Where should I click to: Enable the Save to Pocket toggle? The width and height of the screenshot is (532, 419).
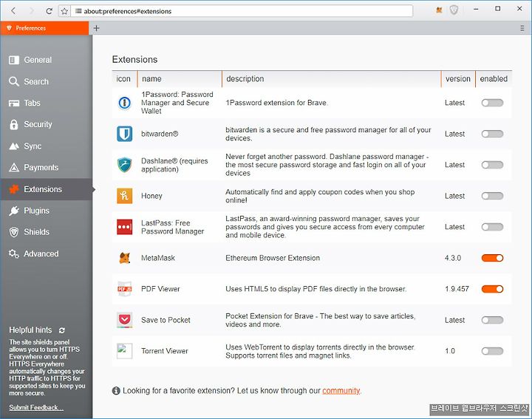click(x=492, y=320)
